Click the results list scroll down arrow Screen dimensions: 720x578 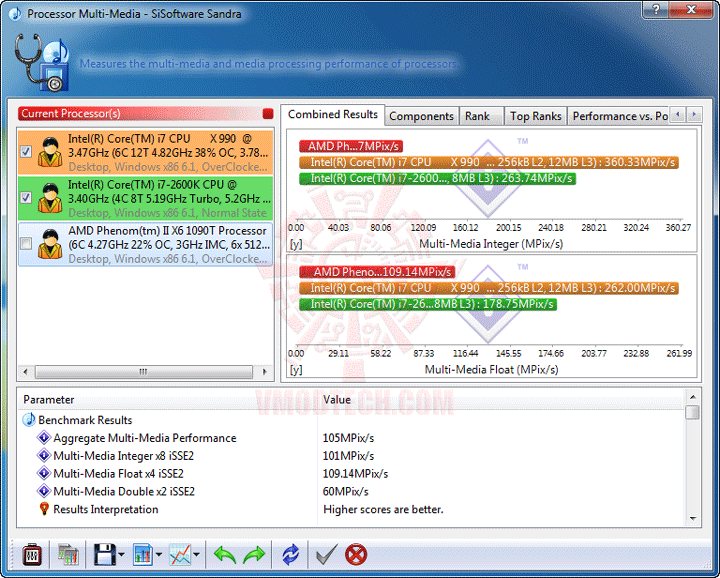tap(693, 519)
